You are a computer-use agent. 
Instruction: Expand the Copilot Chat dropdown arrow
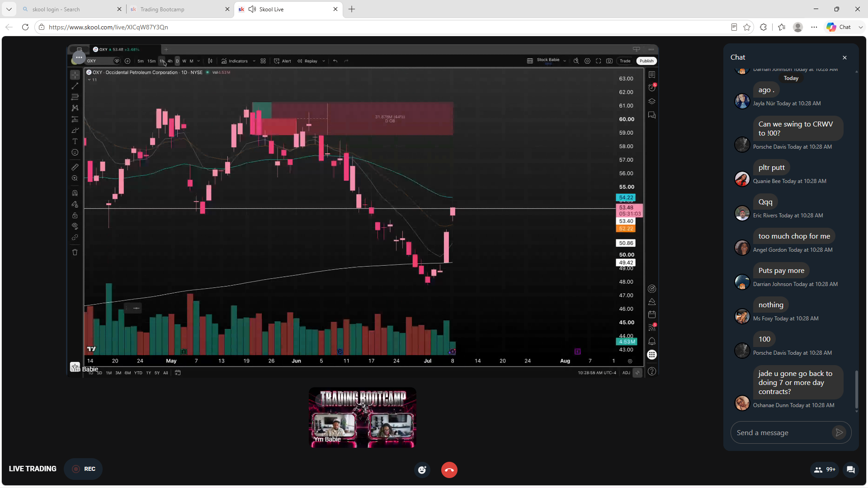point(861,27)
